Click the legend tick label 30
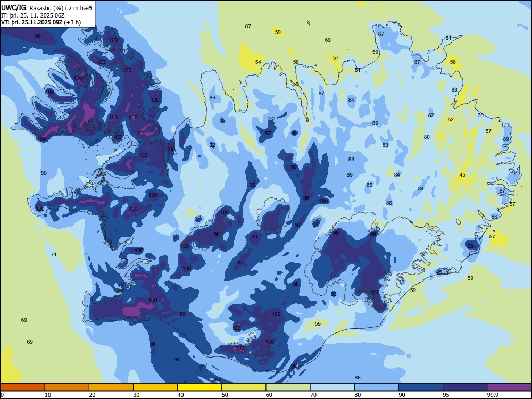This screenshot has height=399, width=532. [x=136, y=395]
